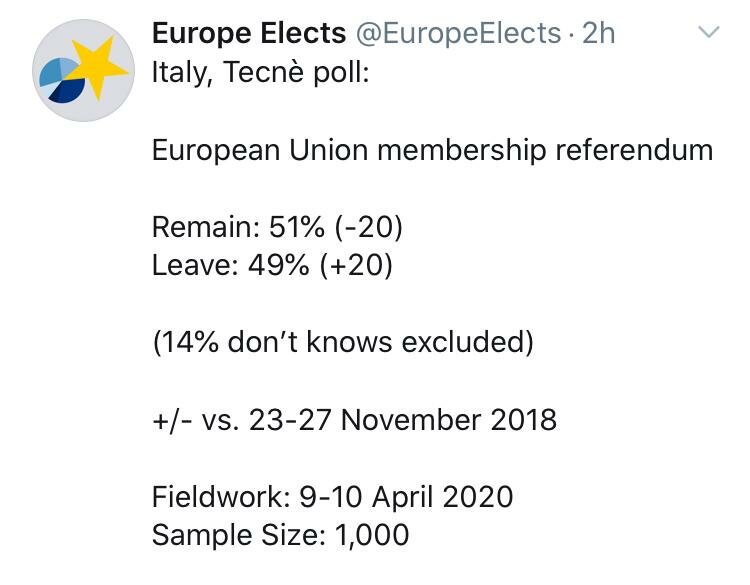Click the 'Fieldwork: 9-10 April 2020' line
The width and height of the screenshot is (750, 585).
click(332, 496)
